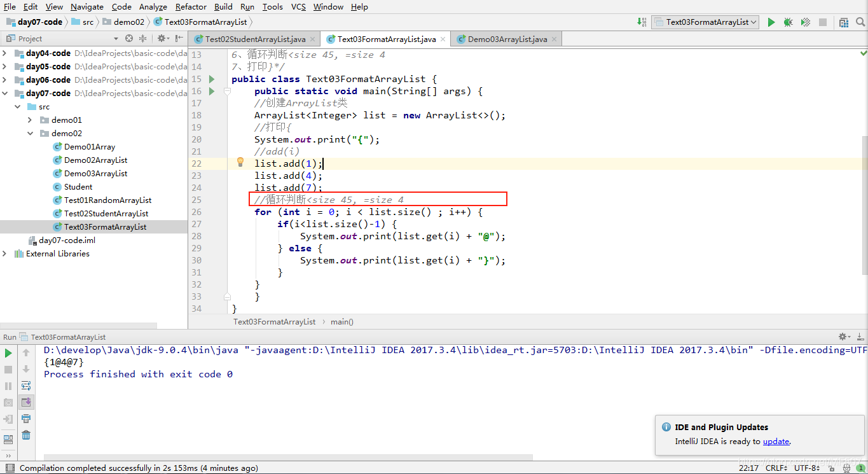868x474 pixels.
Task: Click the Build project icon with green arrow
Action: (642, 22)
